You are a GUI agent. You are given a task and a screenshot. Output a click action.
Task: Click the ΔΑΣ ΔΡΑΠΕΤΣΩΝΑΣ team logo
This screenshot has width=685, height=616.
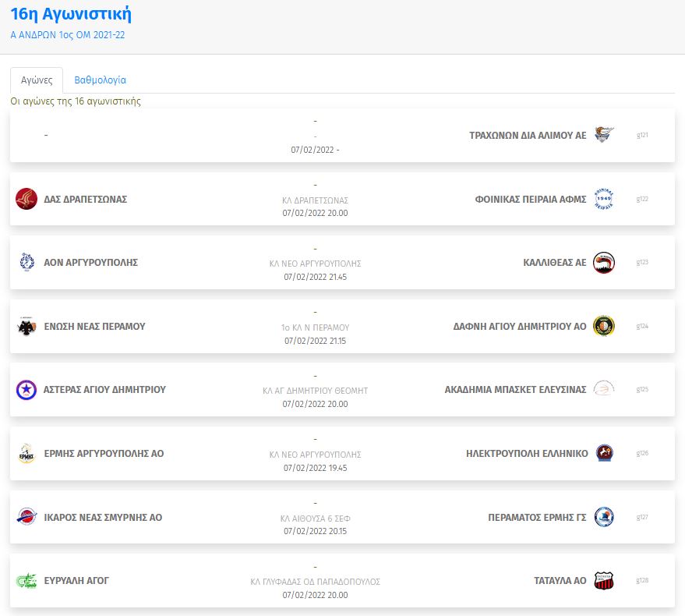pos(26,199)
